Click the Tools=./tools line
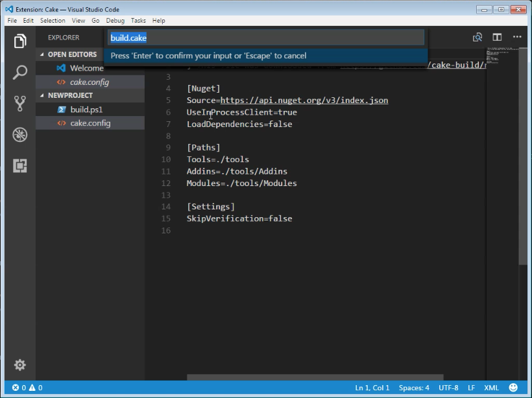This screenshot has width=532, height=398. (217, 159)
